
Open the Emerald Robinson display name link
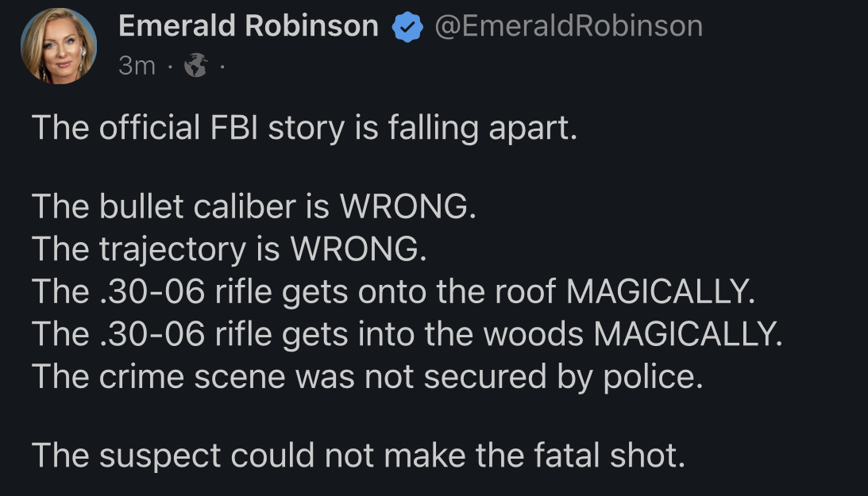pos(248,26)
